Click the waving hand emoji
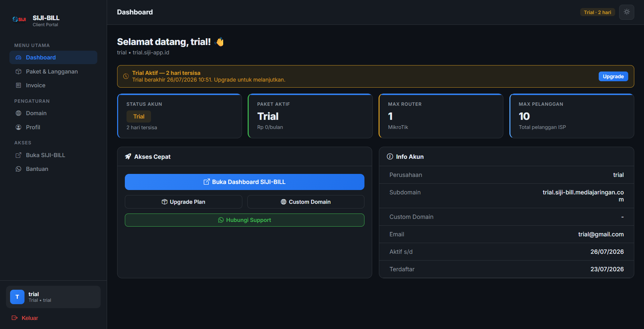Screen dimensions: 644x329 [219, 42]
